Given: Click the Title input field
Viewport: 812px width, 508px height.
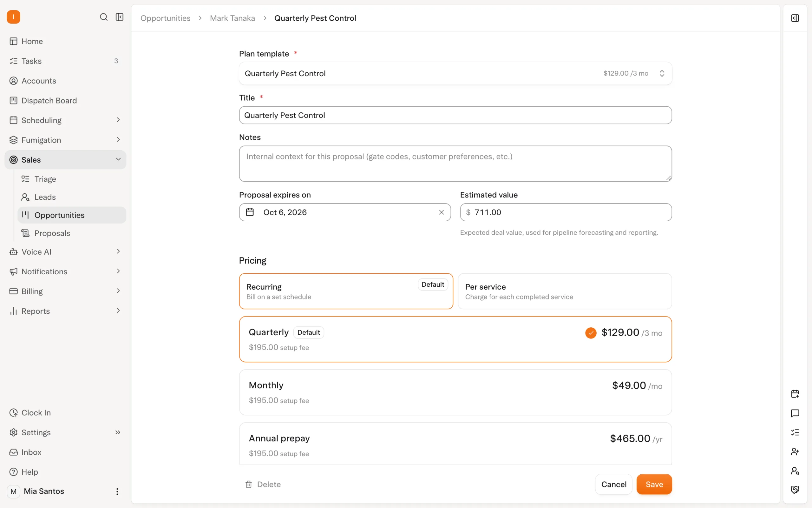Looking at the screenshot, I should (455, 115).
